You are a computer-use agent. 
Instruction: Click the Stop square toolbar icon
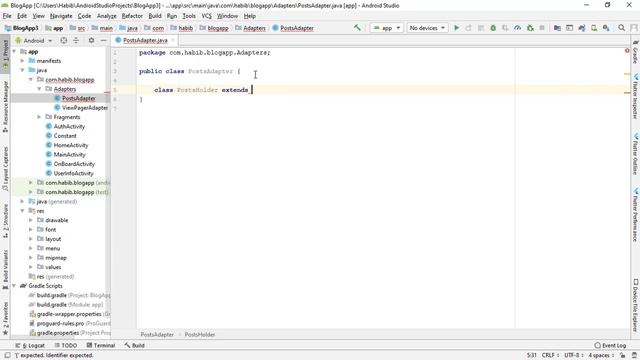click(x=542, y=28)
